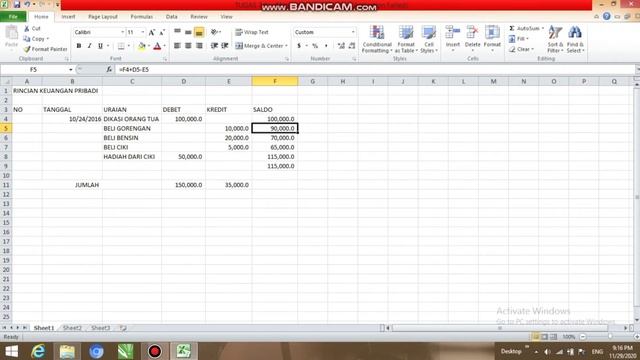The image size is (640, 360).
Task: Toggle Bold formatting
Action: [79, 46]
